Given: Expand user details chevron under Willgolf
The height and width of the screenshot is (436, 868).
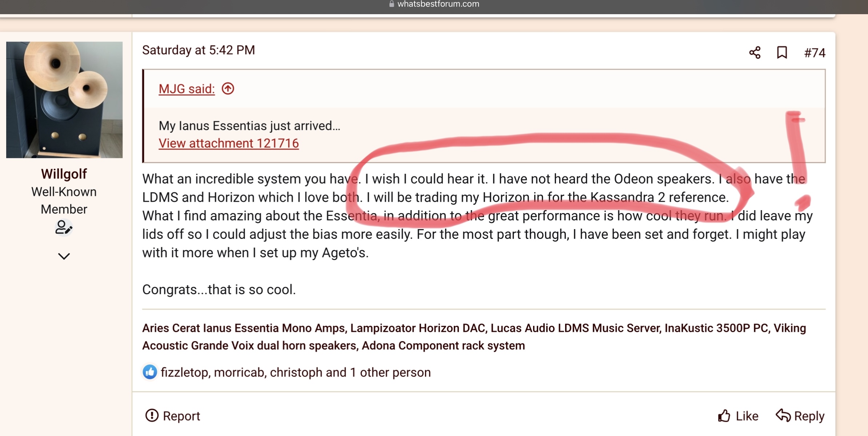Looking at the screenshot, I should click(64, 256).
